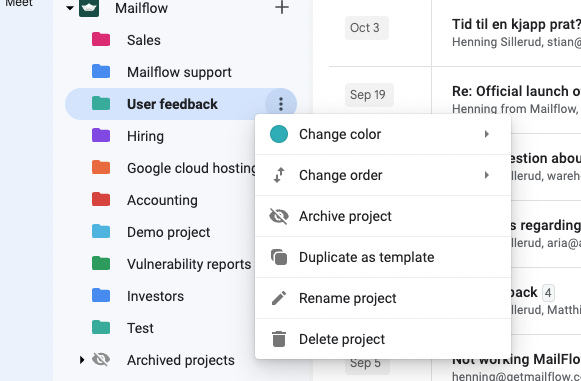Open the Tid til en kjapp prat email
This screenshot has width=581, height=381.
coord(516,24)
